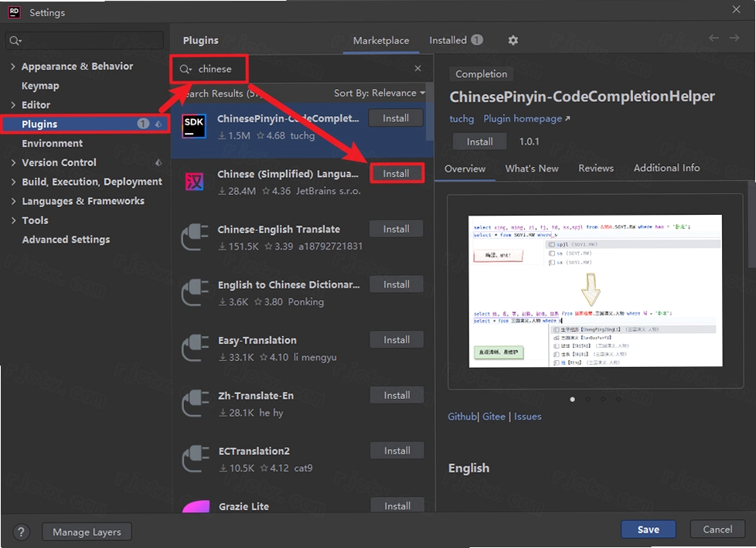Close the Settings dialog window
The image size is (756, 548).
[x=736, y=9]
